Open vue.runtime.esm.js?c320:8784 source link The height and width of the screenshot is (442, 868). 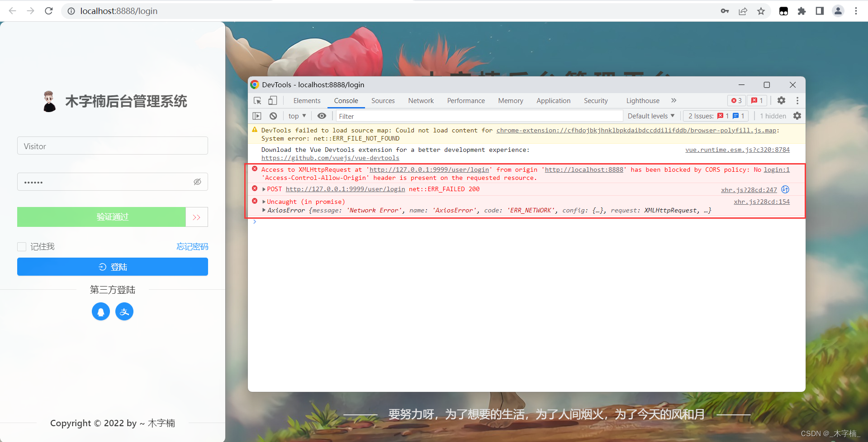click(737, 150)
